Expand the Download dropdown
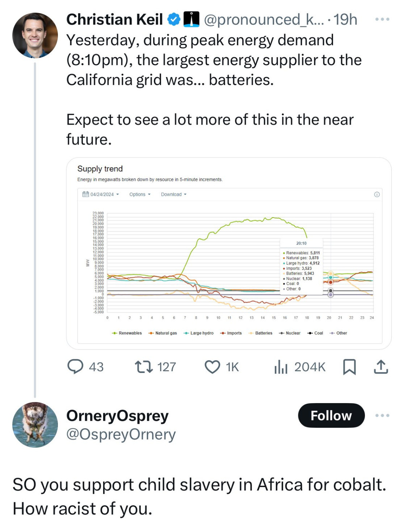The width and height of the screenshot is (404, 532). tap(173, 194)
